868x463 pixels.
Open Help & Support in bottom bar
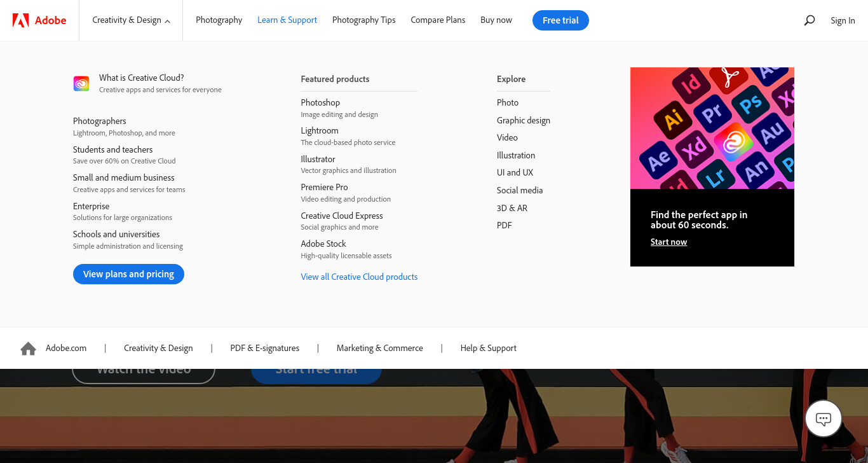(x=488, y=348)
